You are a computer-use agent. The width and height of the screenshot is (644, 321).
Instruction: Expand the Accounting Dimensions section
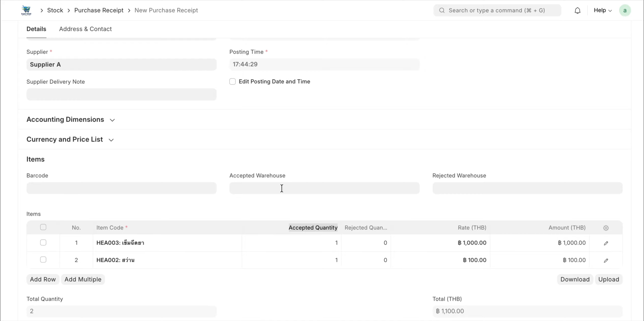coord(71,119)
